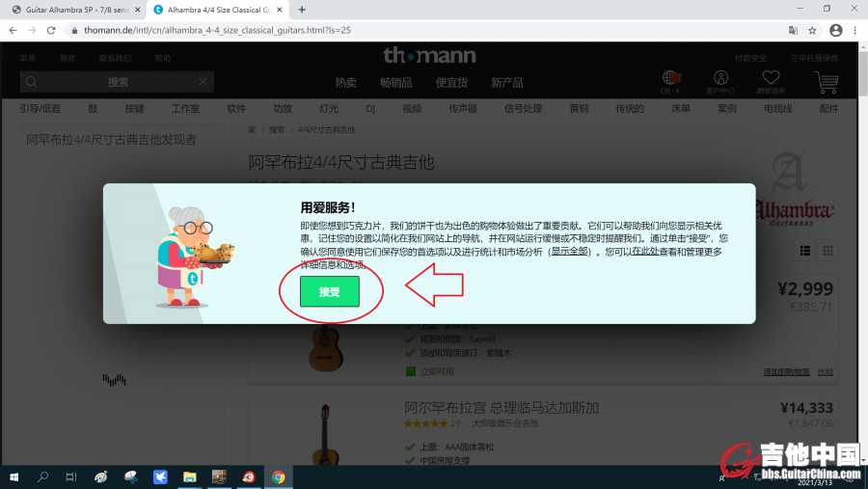The height and width of the screenshot is (489, 868).
Task: Click the green 接受 accept button
Action: (x=330, y=291)
